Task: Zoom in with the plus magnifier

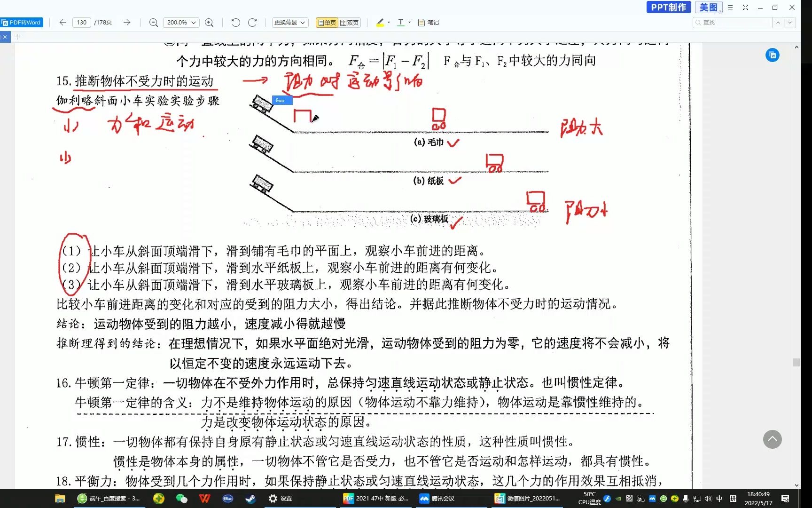Action: tap(209, 23)
